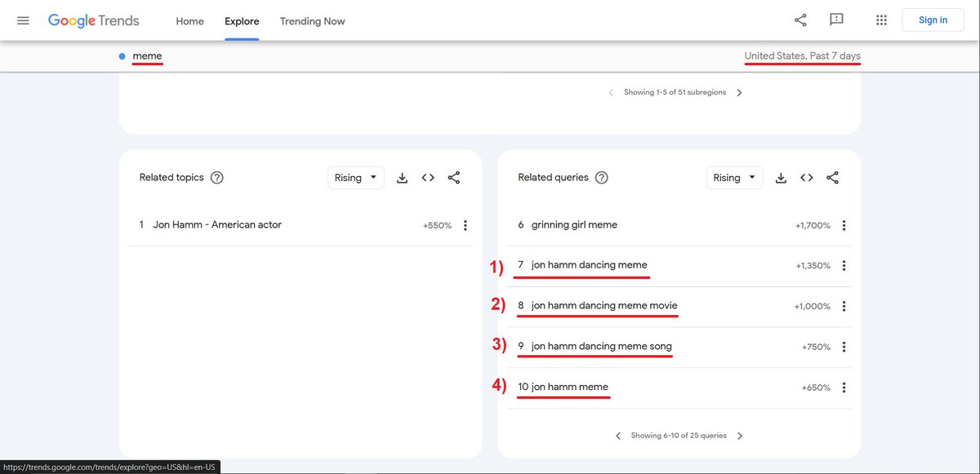The width and height of the screenshot is (980, 474).
Task: Click United States, Past 7 days text
Action: coord(802,55)
